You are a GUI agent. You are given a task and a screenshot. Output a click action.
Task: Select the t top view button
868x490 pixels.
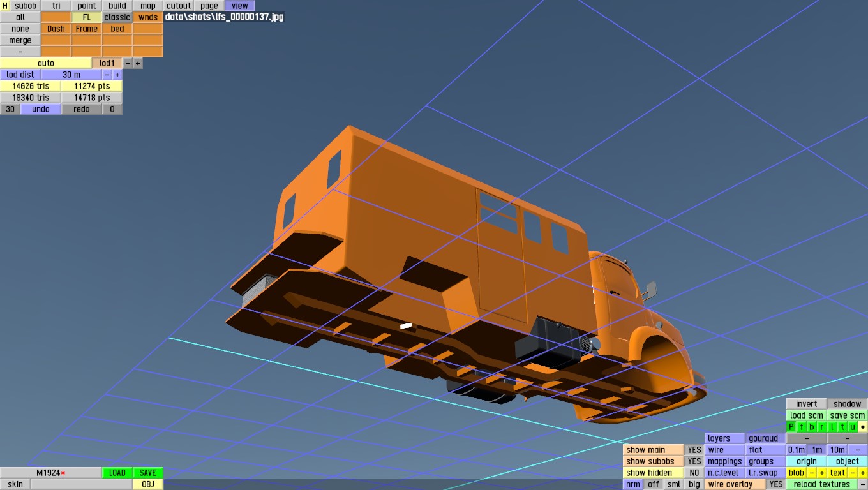pos(842,427)
